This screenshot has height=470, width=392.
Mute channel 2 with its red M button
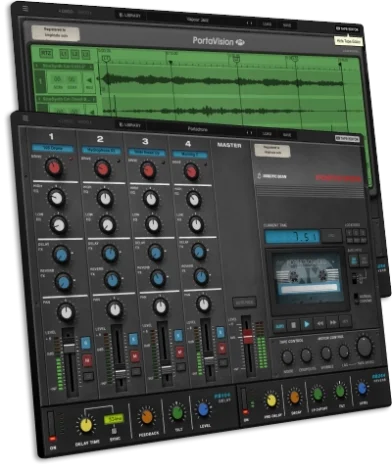pos(134,356)
